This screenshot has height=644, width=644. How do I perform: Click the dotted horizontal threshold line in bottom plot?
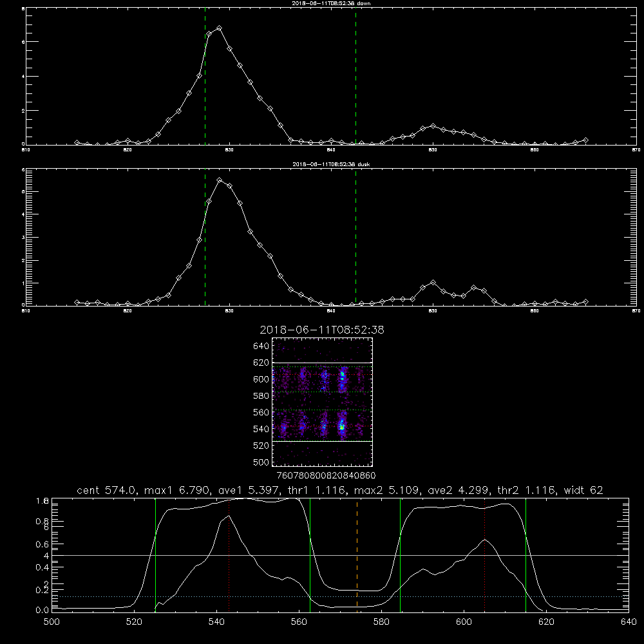(x=340, y=596)
